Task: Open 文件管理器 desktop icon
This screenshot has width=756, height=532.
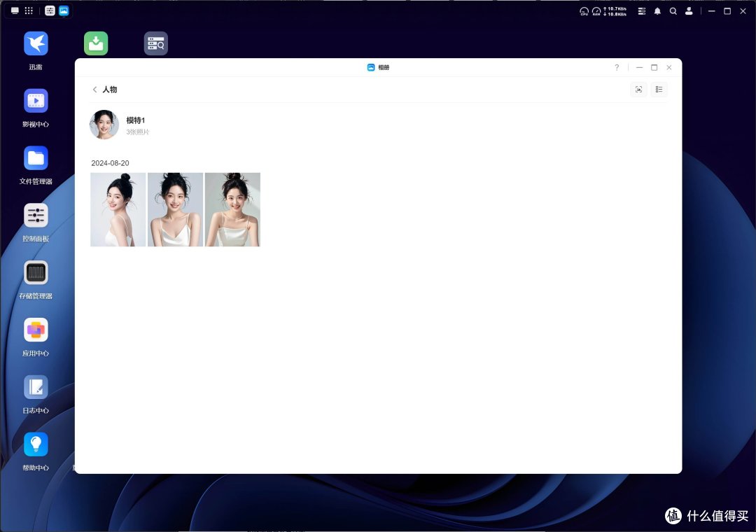Action: 36,158
